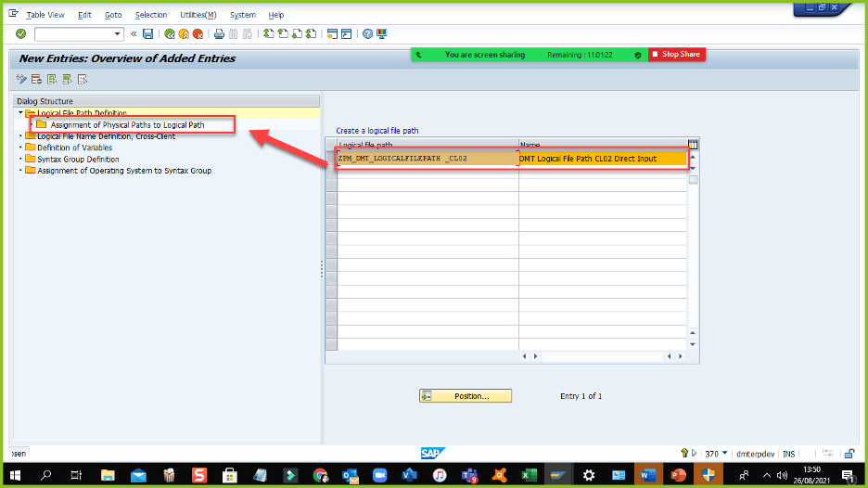Click the Delete row icon in application toolbar
868x488 pixels.
[x=38, y=79]
